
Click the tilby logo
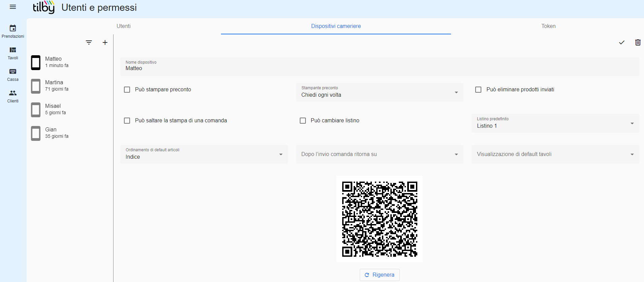click(x=44, y=7)
